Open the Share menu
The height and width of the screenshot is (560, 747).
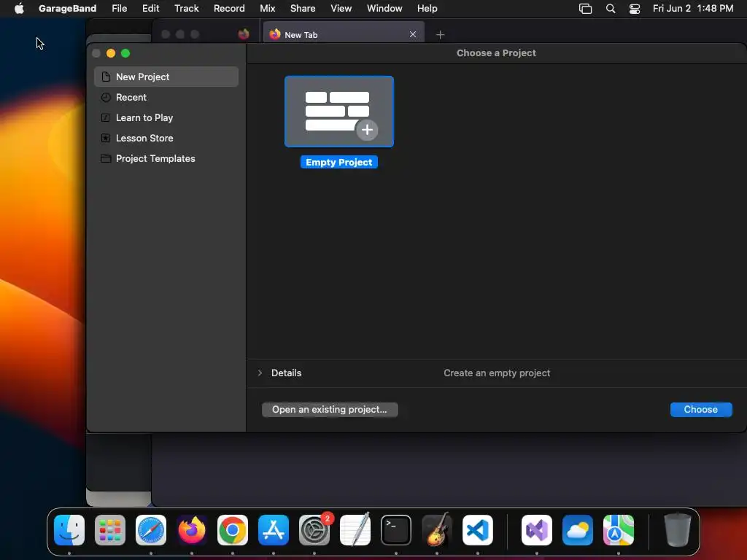click(x=303, y=8)
